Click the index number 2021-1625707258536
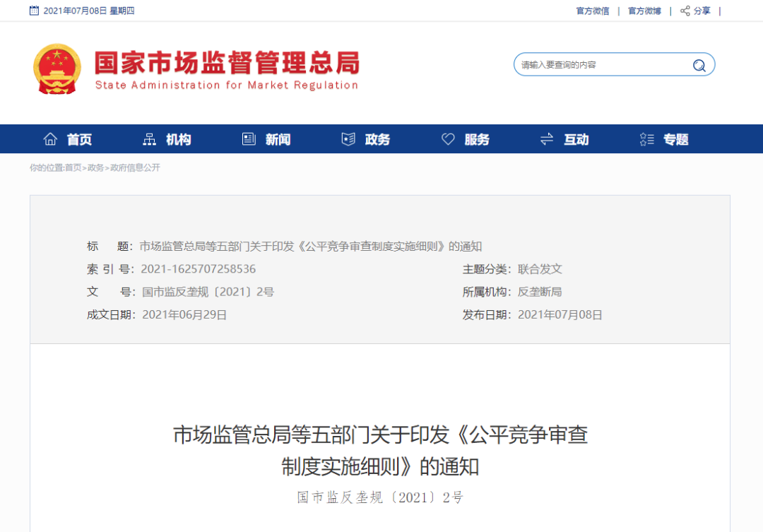 pyautogui.click(x=198, y=269)
